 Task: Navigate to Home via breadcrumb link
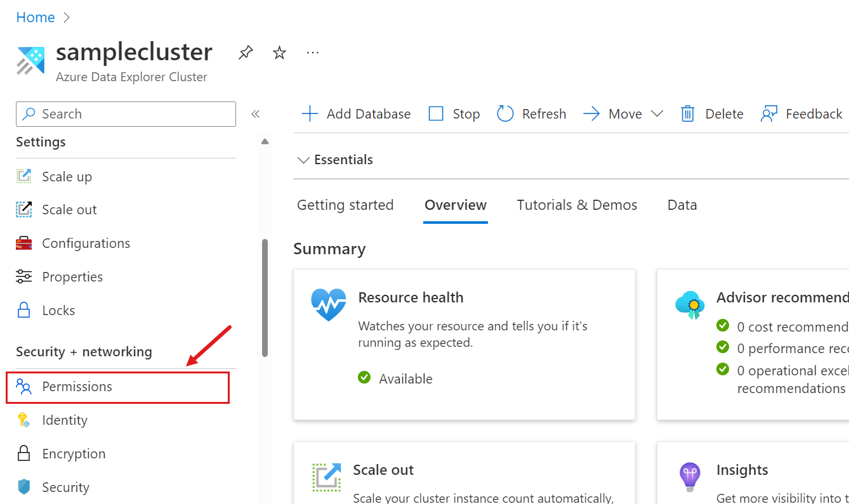point(35,17)
